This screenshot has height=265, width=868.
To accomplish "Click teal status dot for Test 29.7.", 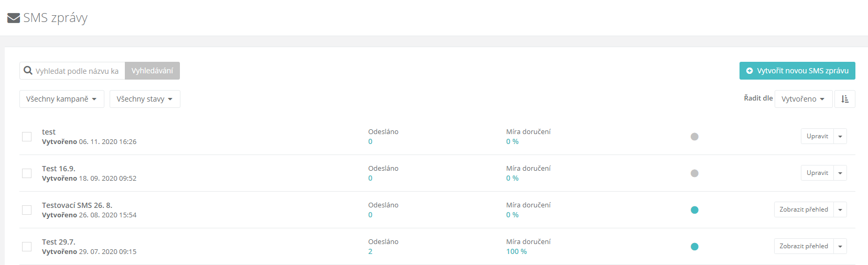I will tap(694, 247).
